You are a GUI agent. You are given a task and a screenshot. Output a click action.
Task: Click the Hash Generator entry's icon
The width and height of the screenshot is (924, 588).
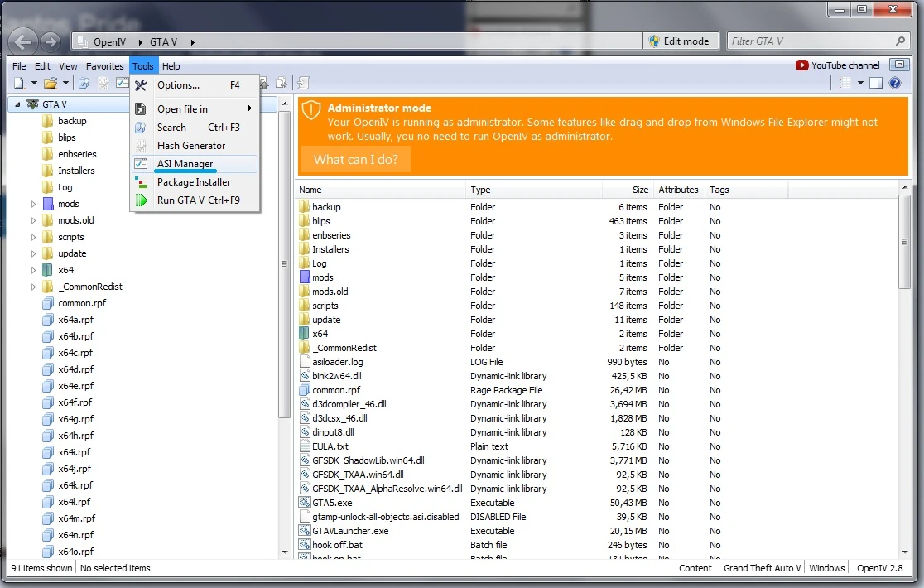click(141, 145)
